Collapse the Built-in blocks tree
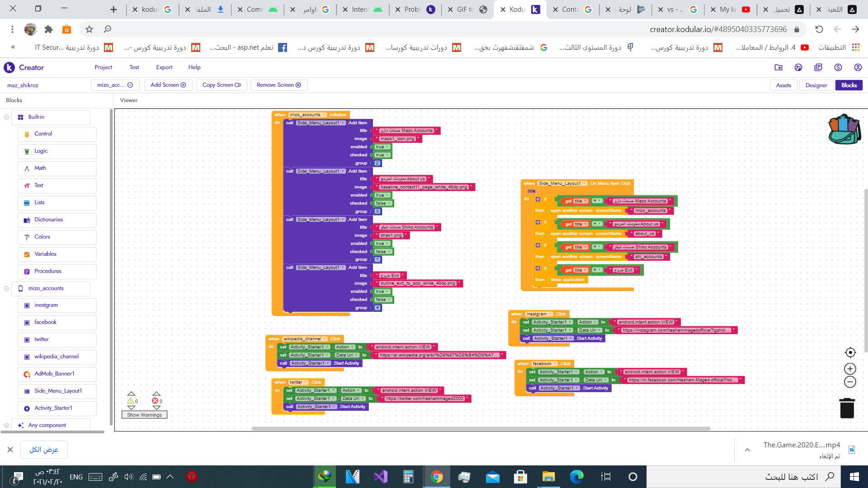This screenshot has width=868, height=488. click(7, 117)
